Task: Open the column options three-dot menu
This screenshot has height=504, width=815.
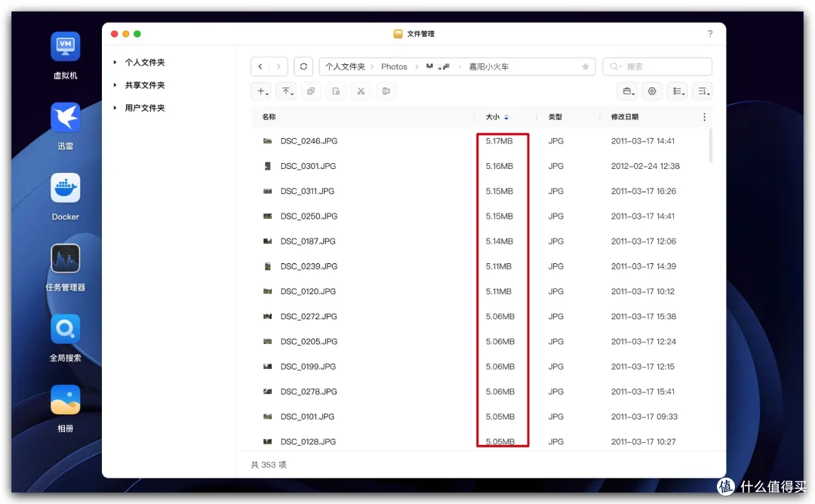Action: point(704,117)
